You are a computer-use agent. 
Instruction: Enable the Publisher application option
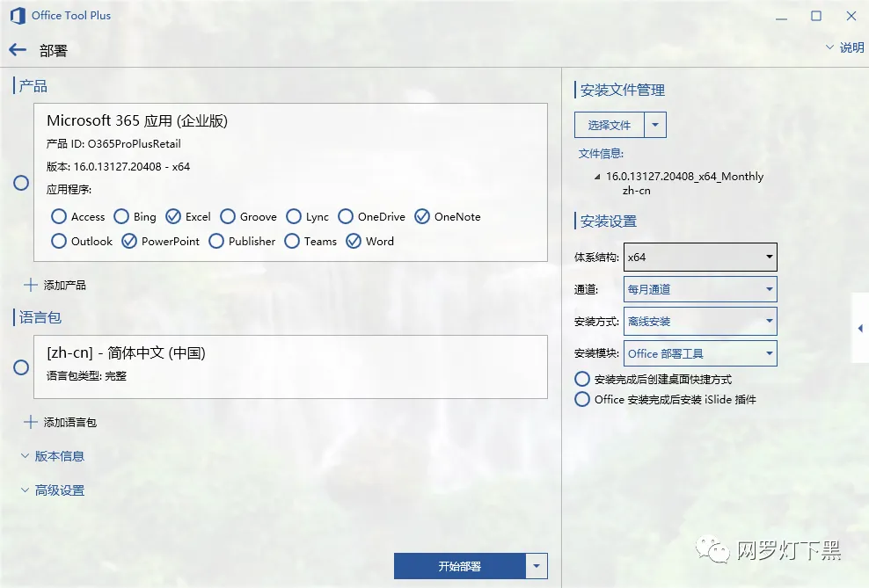[x=216, y=242]
